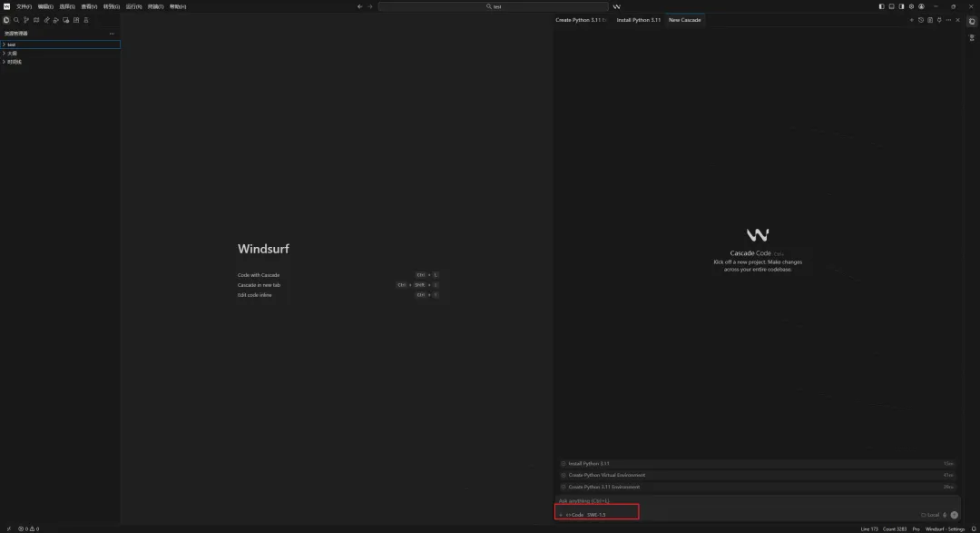Start a new Cascade with plus icon
Image resolution: width=980 pixels, height=533 pixels.
point(911,20)
